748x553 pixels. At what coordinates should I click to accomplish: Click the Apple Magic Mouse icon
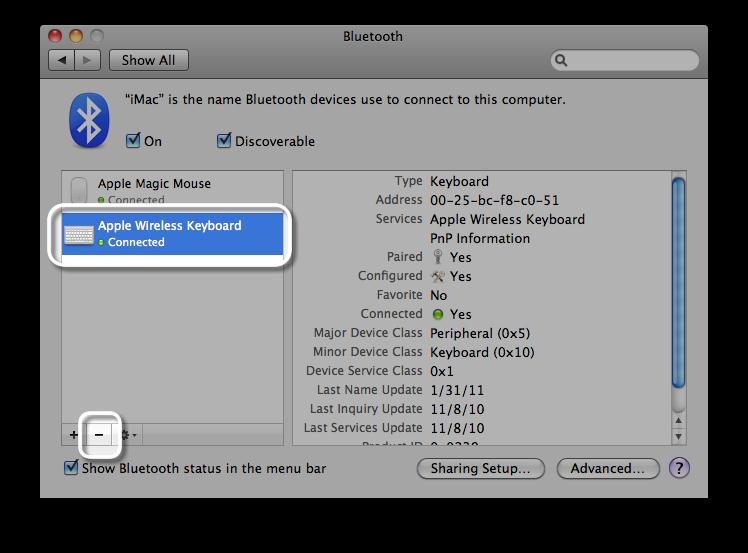(x=79, y=189)
